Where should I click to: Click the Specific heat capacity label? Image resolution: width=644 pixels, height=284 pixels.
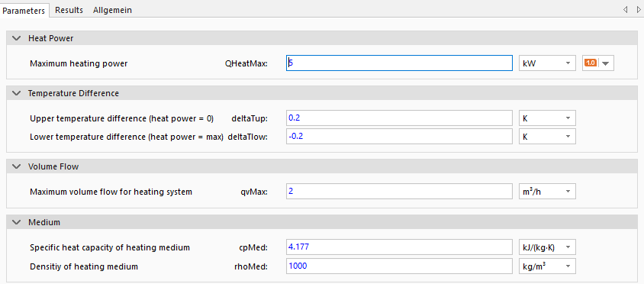coord(110,248)
